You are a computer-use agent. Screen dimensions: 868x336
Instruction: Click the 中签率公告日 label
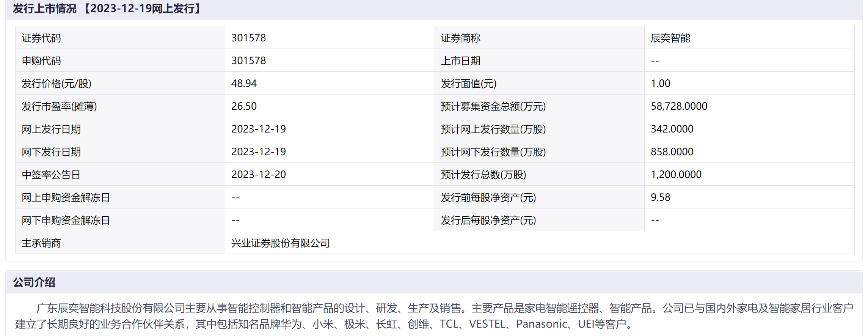click(x=51, y=175)
